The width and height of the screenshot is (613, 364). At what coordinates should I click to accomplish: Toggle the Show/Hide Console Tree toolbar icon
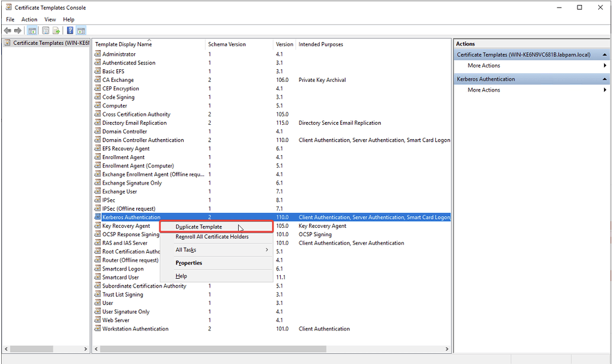[32, 30]
